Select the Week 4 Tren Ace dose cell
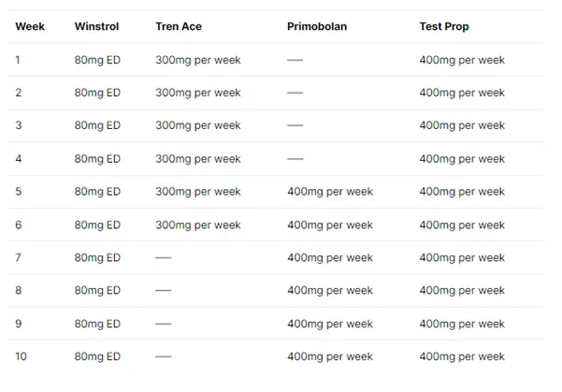 [197, 159]
